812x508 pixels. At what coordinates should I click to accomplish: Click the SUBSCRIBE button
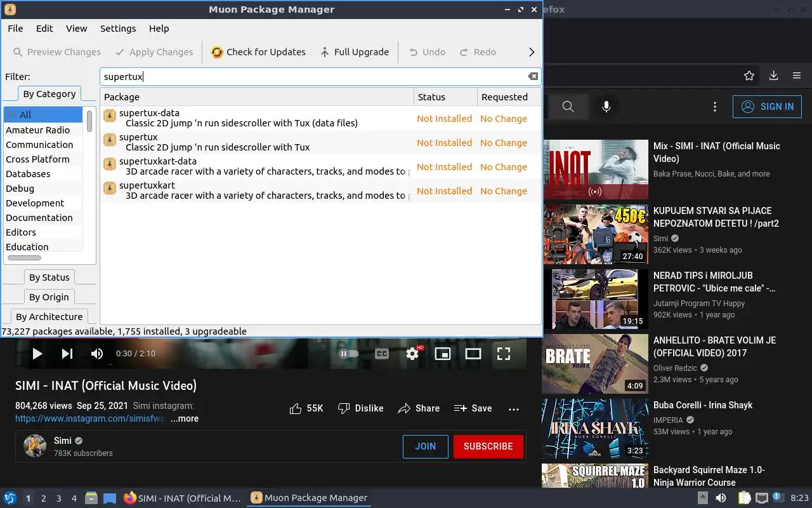coord(488,446)
